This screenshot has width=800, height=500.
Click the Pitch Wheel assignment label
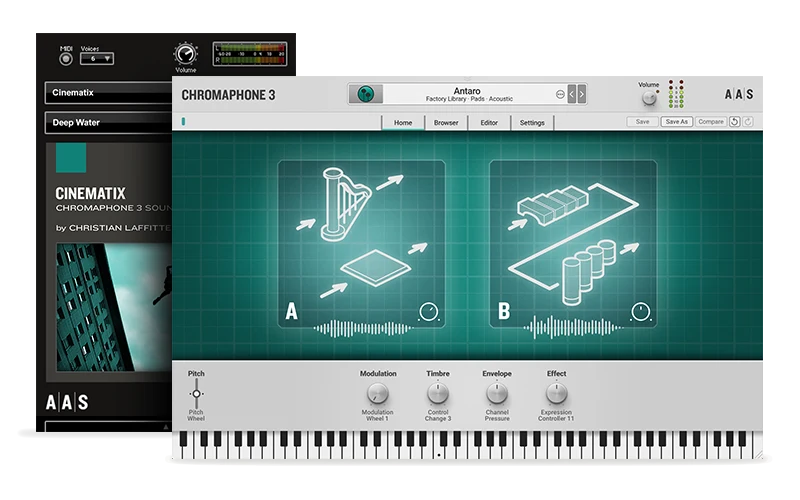(196, 415)
